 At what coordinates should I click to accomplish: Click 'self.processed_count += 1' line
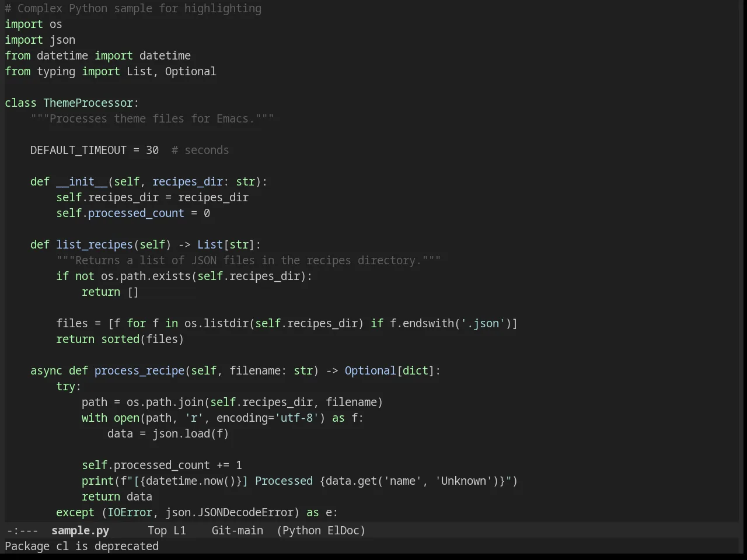click(162, 466)
